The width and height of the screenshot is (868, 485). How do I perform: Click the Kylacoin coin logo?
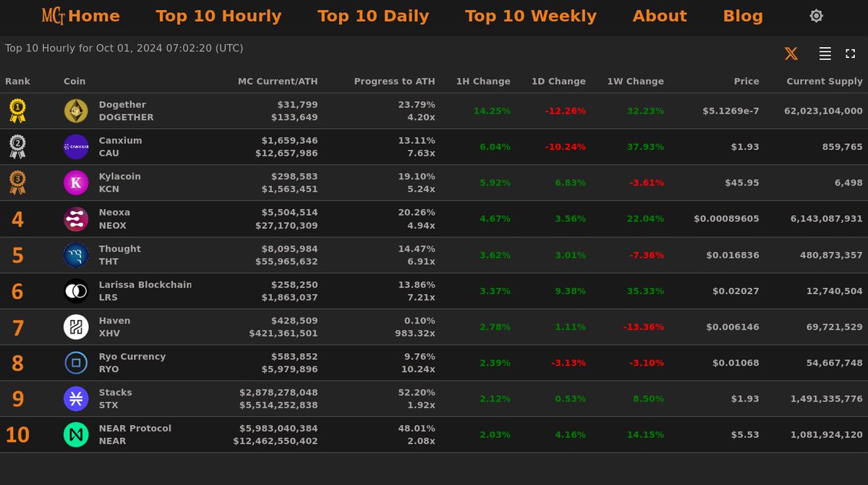pos(76,183)
